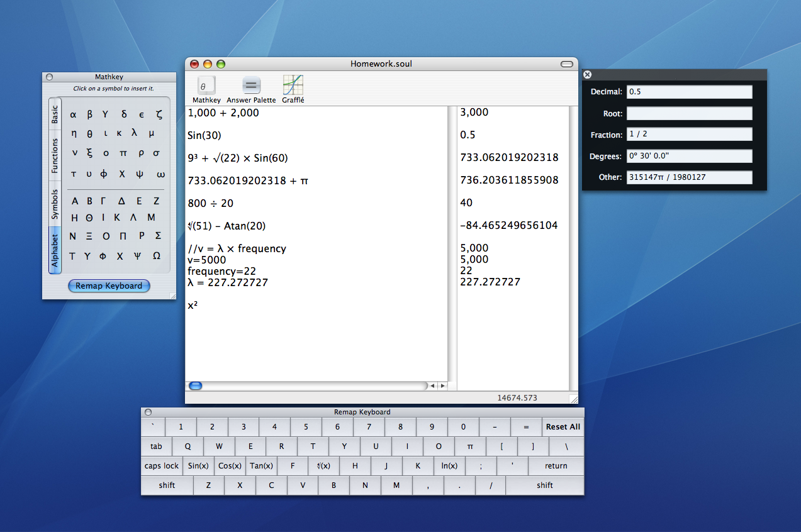Screen dimensions: 801x532
Task: Click into the Degrees field
Action: click(x=690, y=156)
